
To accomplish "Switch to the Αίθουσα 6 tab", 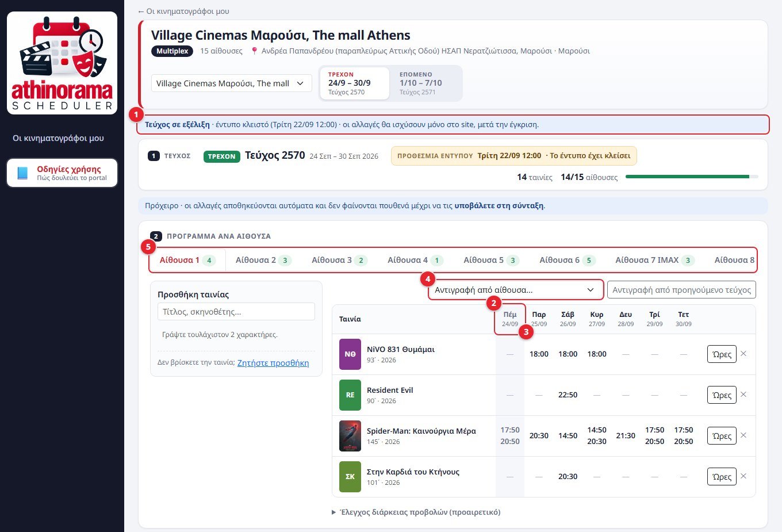I will pos(567,260).
